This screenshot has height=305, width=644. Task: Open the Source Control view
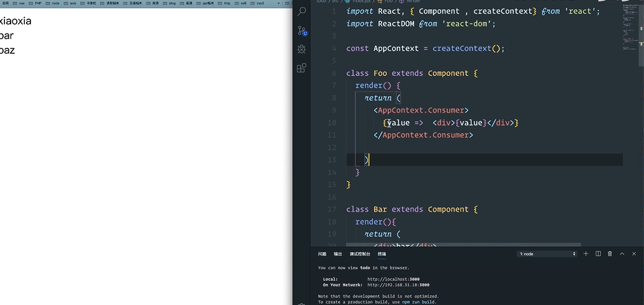(302, 30)
